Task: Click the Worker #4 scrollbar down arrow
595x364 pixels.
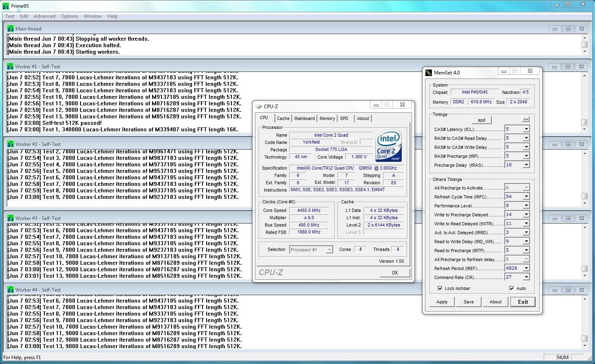Action: [x=584, y=346]
